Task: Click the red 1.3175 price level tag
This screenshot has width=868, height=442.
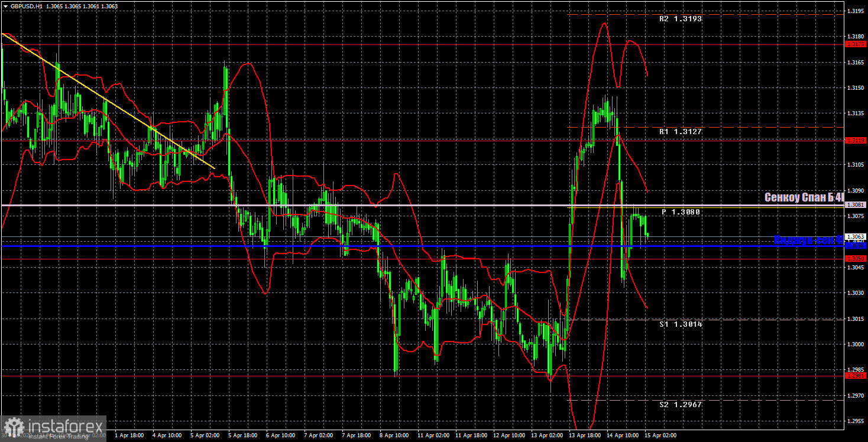Action: pyautogui.click(x=856, y=44)
